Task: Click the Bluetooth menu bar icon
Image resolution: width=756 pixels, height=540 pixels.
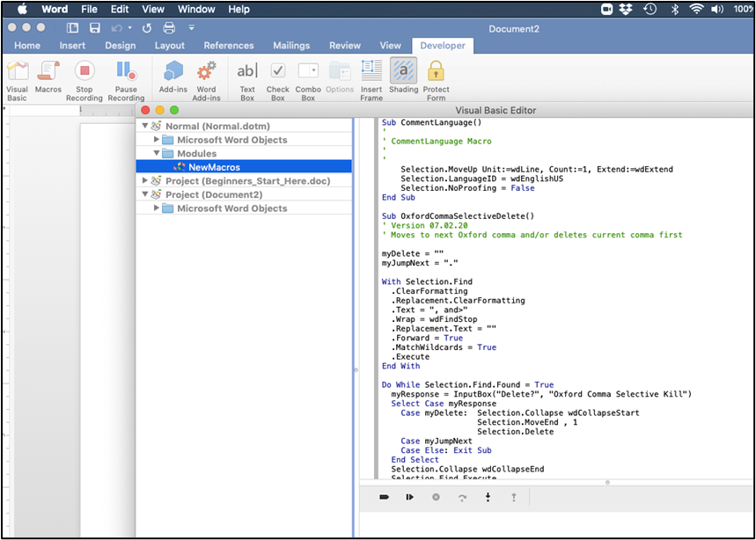Action: (675, 9)
